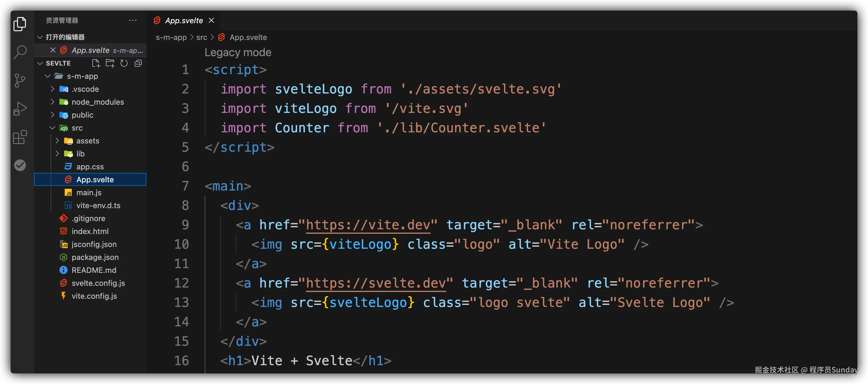Open the Run and Debug view
Image resolution: width=868 pixels, height=384 pixels.
point(19,108)
